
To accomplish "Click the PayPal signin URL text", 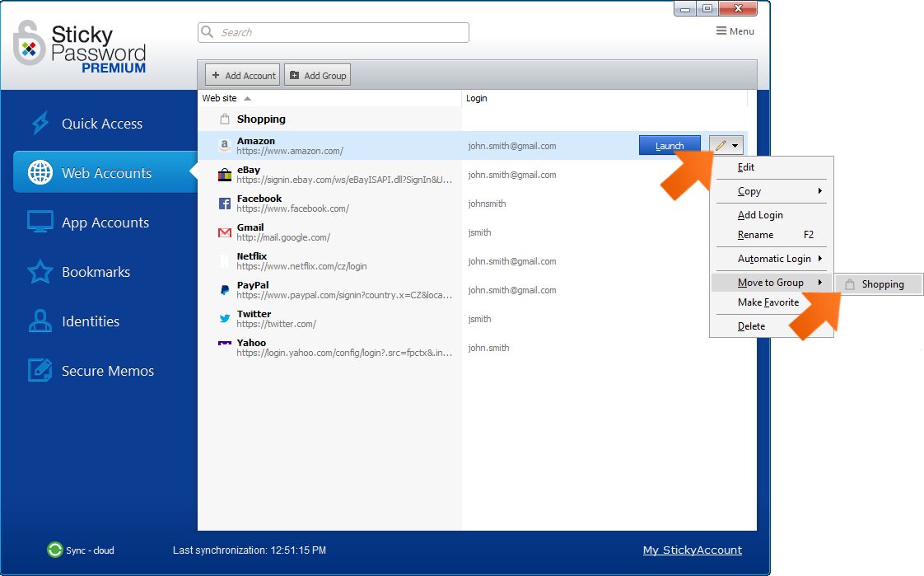I will (x=344, y=295).
